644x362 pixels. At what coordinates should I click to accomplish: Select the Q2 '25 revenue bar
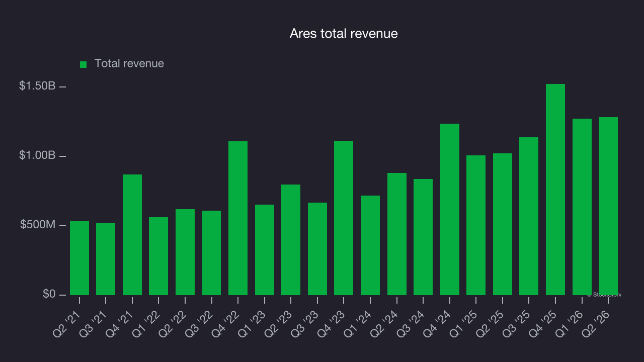pos(503,224)
